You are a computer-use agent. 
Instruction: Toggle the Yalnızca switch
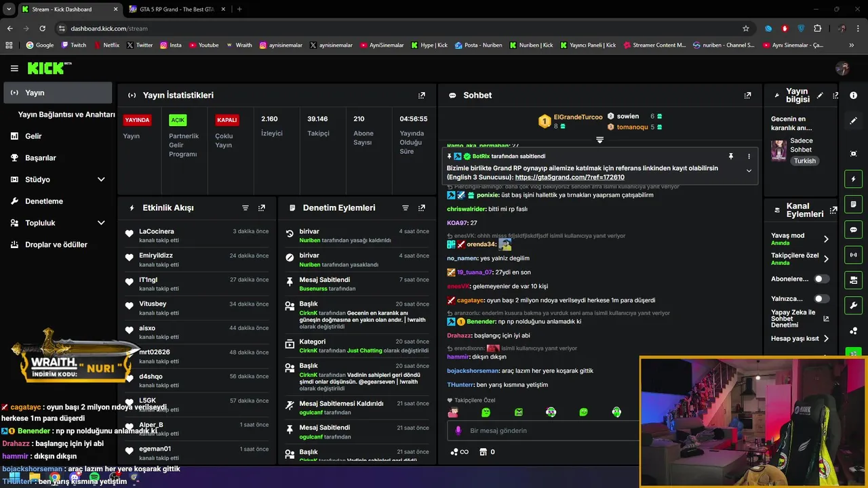(x=821, y=298)
